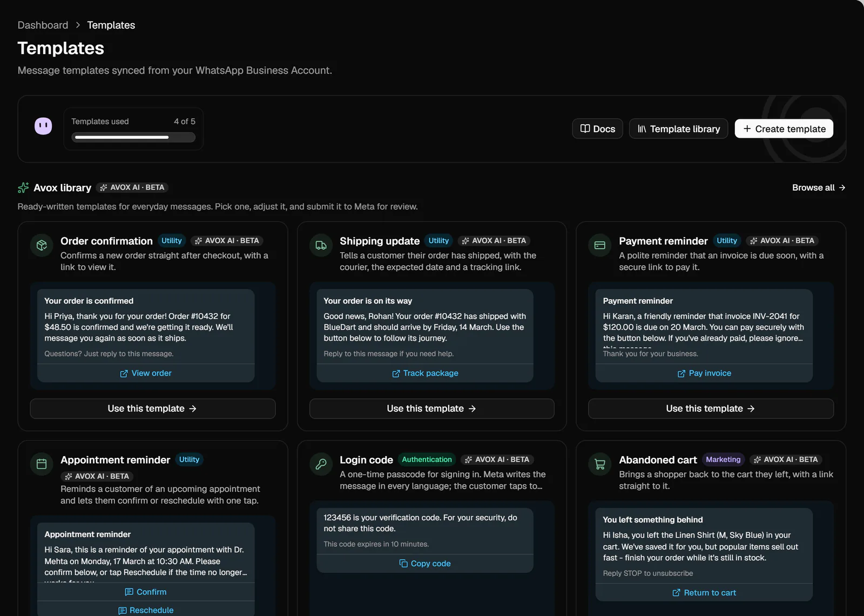The image size is (864, 616).
Task: Open the Template library
Action: 679,129
